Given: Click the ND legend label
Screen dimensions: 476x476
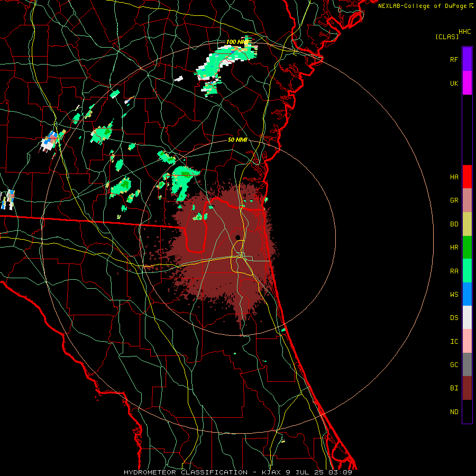Looking at the screenshot, I should tap(454, 412).
